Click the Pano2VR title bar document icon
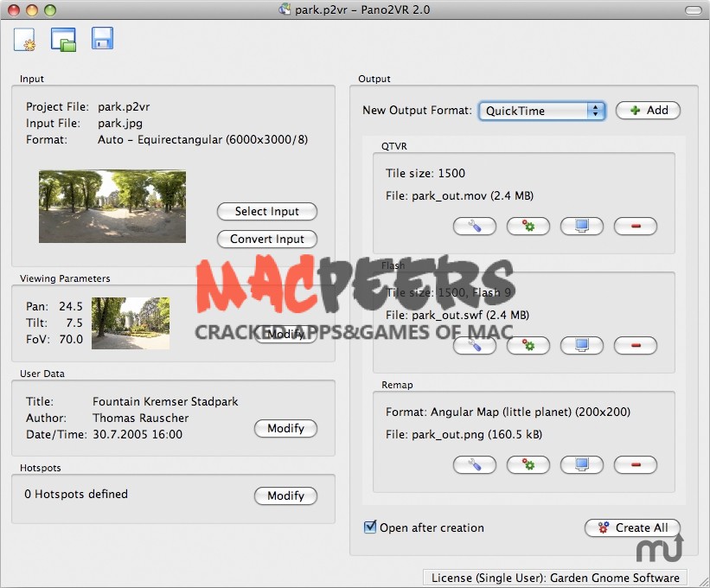 coord(285,10)
